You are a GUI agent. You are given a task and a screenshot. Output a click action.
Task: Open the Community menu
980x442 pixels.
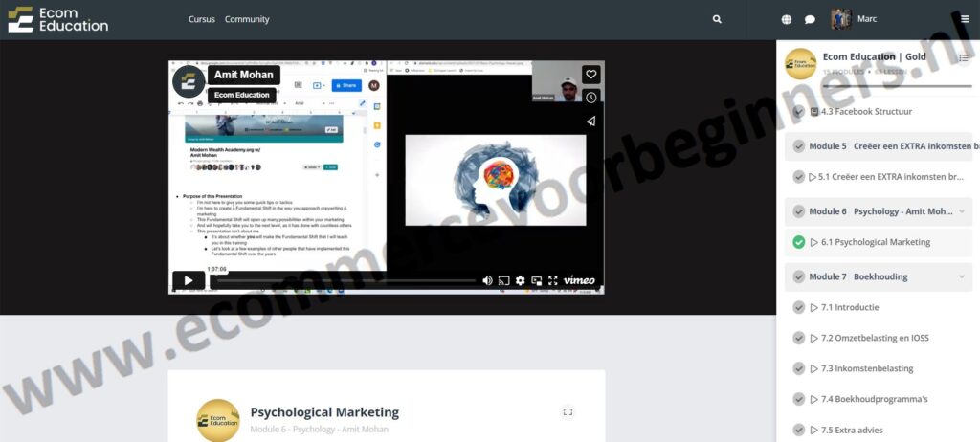247,19
